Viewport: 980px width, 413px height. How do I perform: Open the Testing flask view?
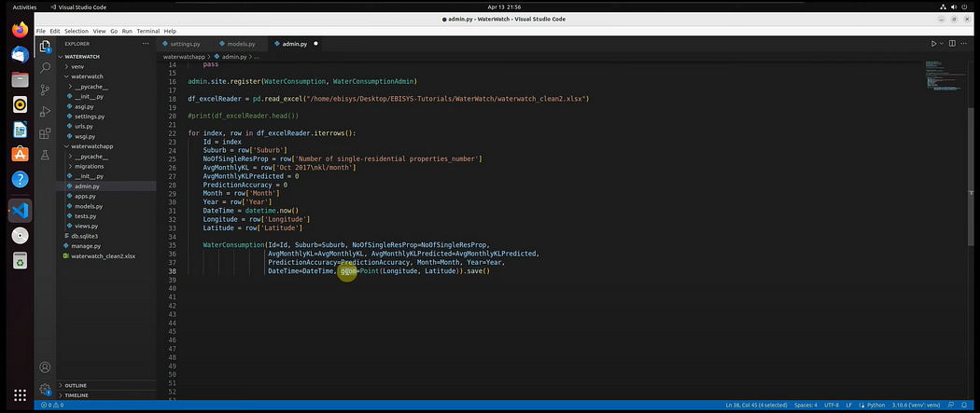[x=45, y=154]
